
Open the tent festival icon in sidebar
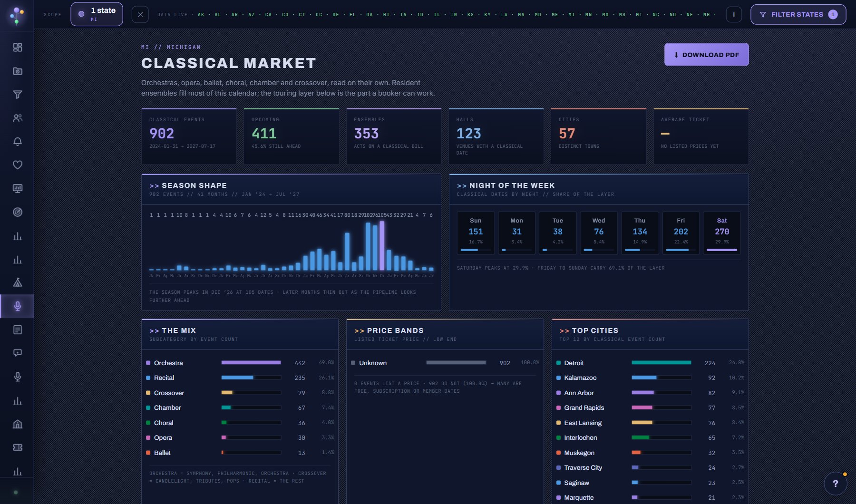[18, 282]
